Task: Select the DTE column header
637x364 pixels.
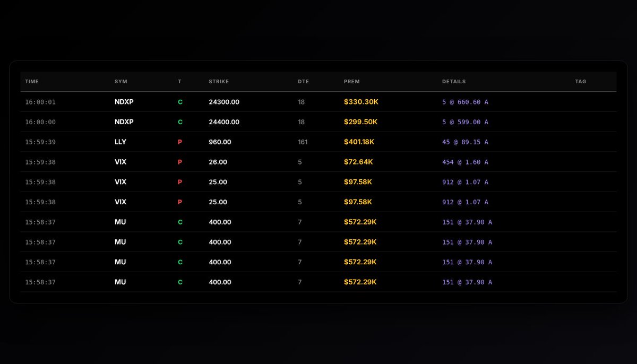Action: 303,82
